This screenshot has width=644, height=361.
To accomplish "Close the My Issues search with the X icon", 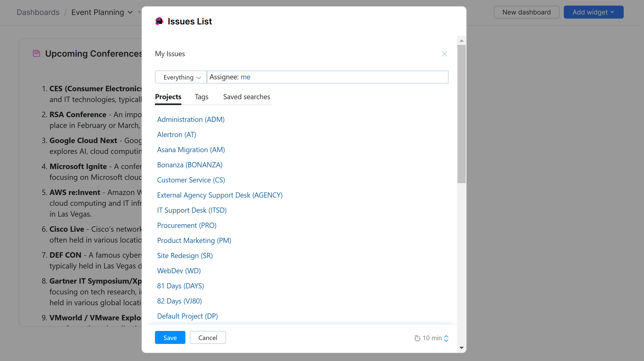I will [445, 54].
